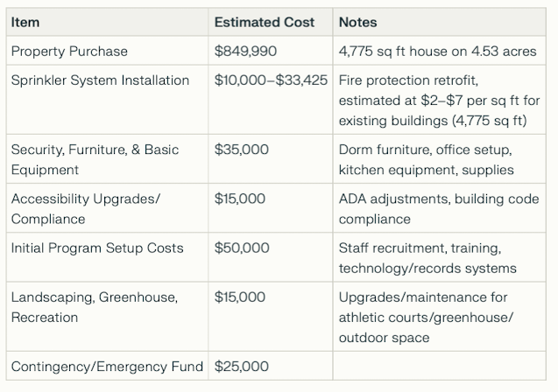Click the $50,000 cost cell

click(271, 257)
